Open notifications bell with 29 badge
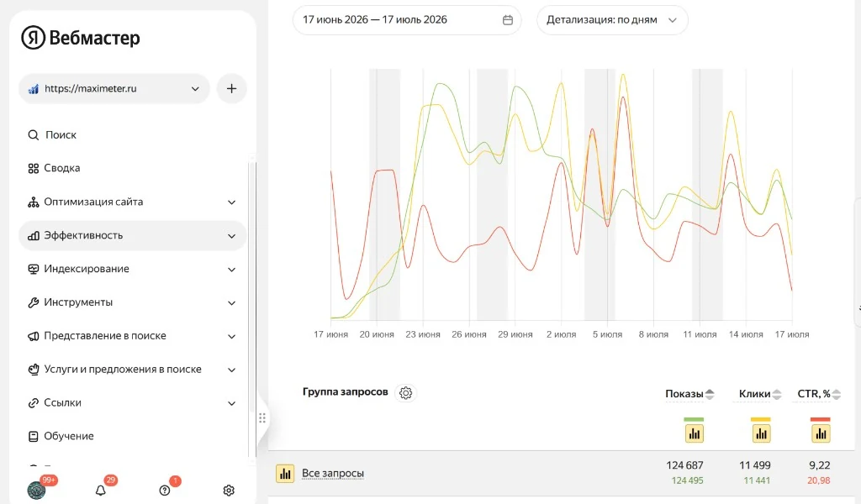Image resolution: width=861 pixels, height=504 pixels. point(101,489)
